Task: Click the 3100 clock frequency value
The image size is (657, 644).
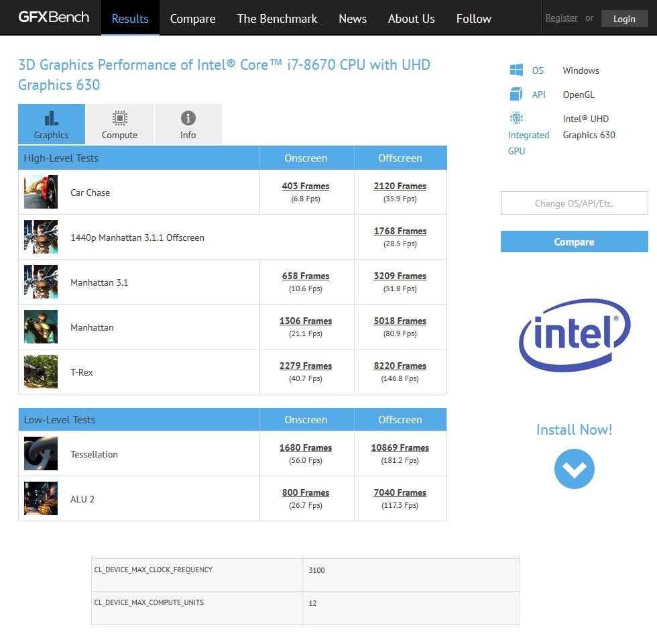Action: pyautogui.click(x=316, y=570)
